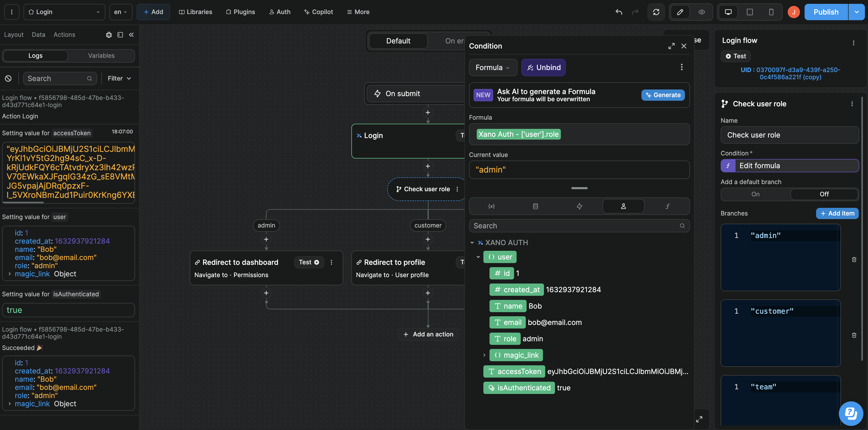Switch to the Variables tab
The height and width of the screenshot is (430, 868).
tap(101, 55)
